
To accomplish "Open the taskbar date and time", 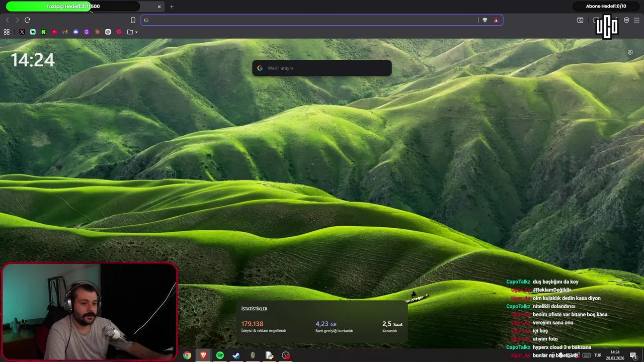I will (x=615, y=355).
